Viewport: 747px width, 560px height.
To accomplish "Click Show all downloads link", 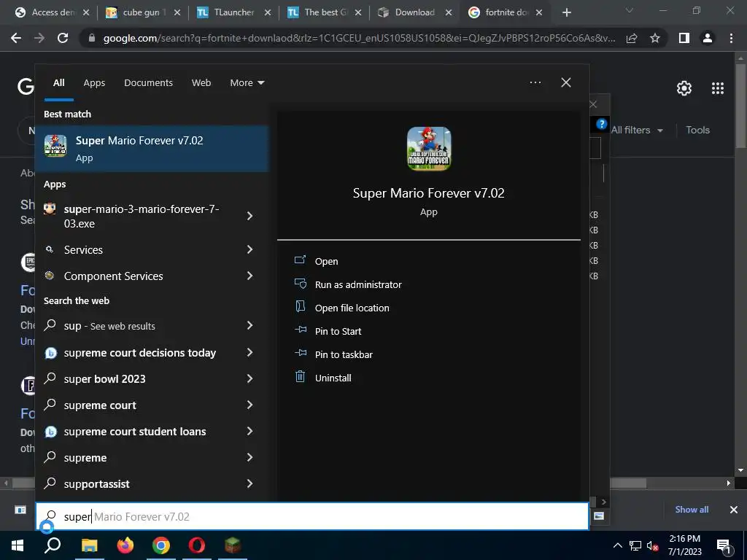I will click(692, 510).
